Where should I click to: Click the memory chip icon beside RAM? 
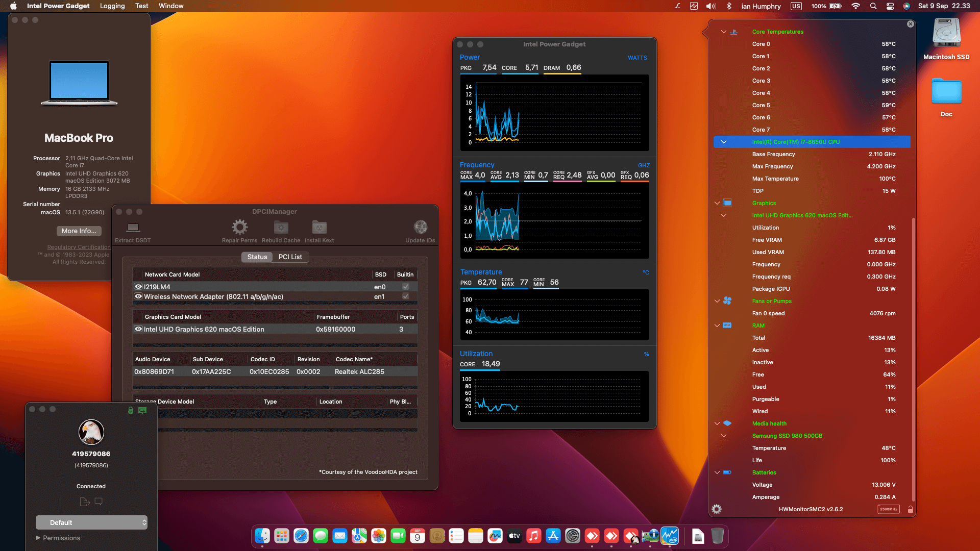727,325
